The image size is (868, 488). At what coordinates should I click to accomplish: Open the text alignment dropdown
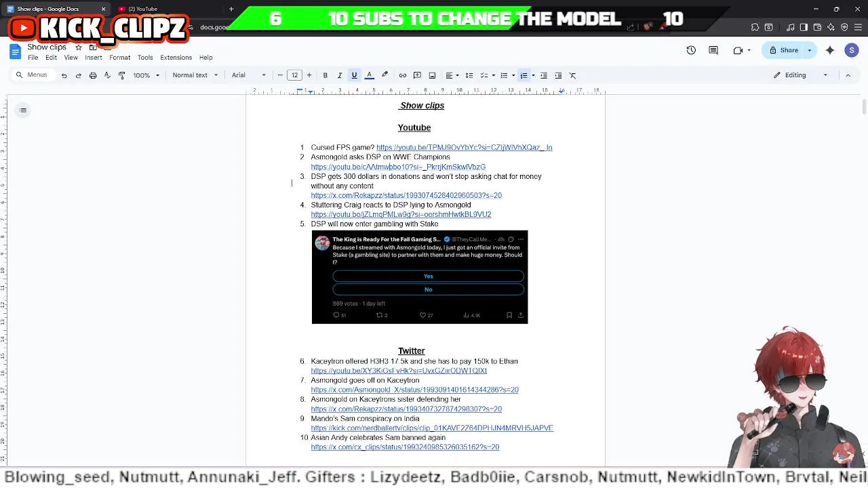(x=452, y=75)
